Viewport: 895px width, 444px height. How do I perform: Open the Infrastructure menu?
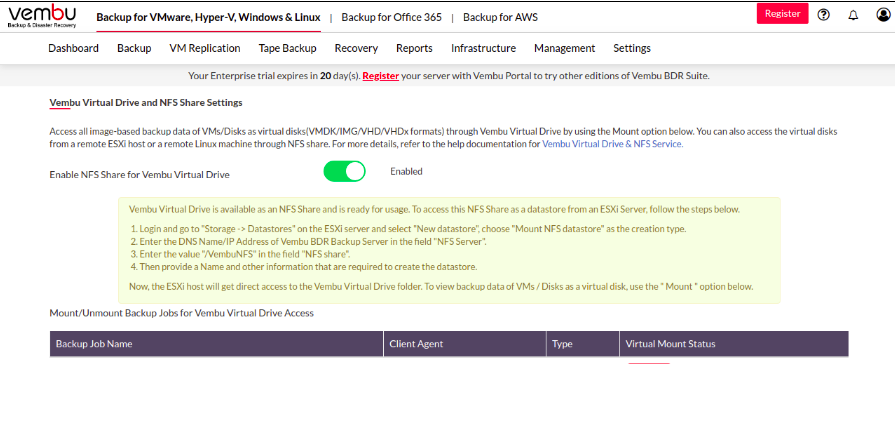[483, 49]
